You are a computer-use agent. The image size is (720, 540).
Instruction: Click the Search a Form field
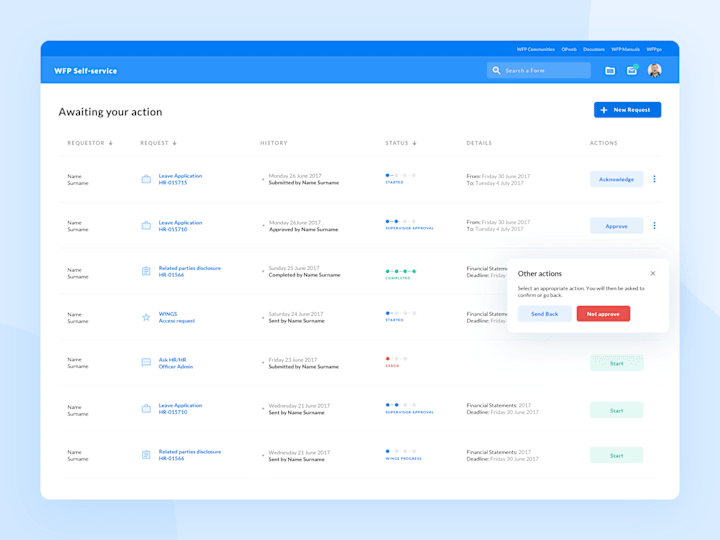pyautogui.click(x=539, y=71)
